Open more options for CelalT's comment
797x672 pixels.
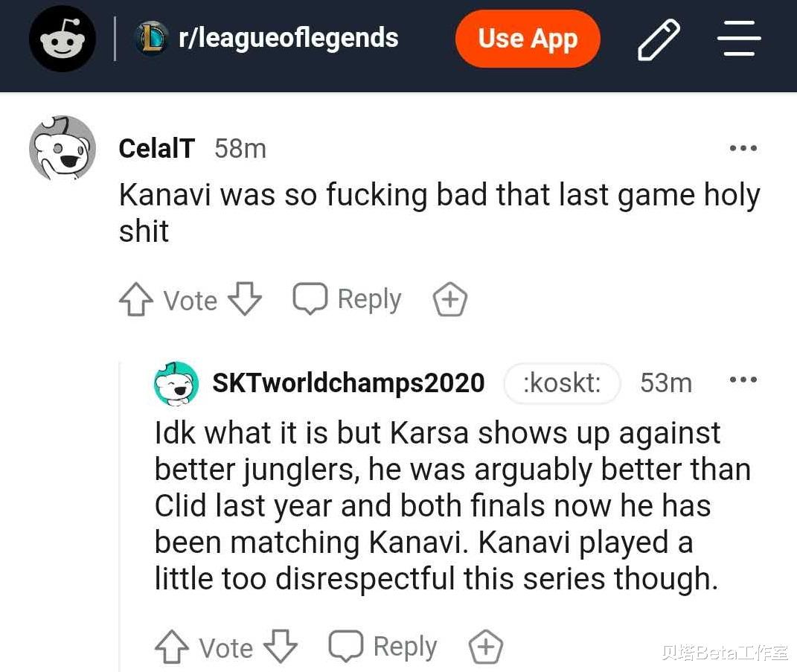pyautogui.click(x=743, y=149)
